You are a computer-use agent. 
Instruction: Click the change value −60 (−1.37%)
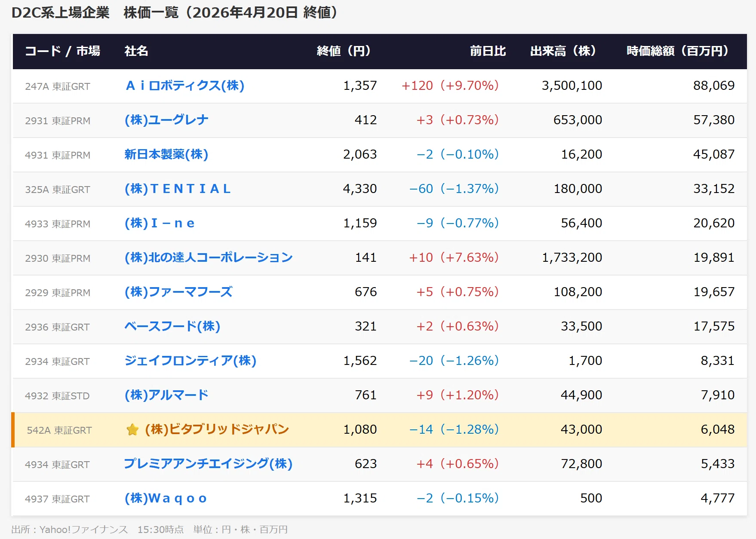pos(454,189)
